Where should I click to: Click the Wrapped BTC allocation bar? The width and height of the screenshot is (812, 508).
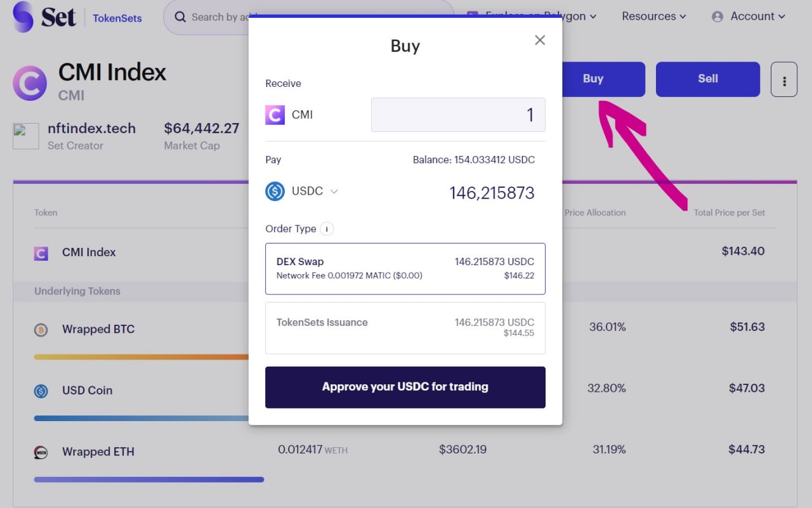[x=141, y=357]
